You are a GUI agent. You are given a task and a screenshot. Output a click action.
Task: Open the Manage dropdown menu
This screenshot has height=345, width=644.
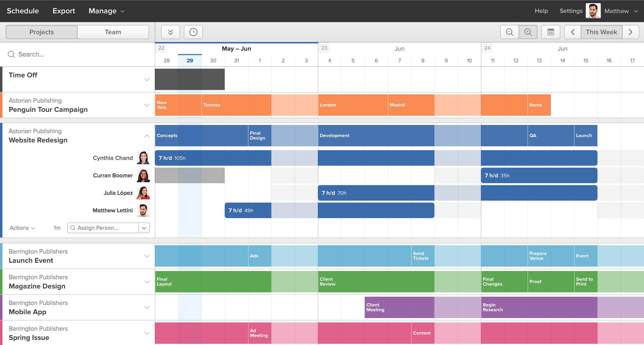tap(105, 11)
